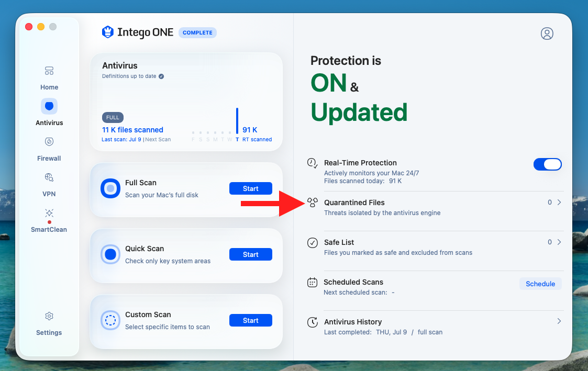Click the Quarantined Files biohazard icon
The image size is (588, 371).
[313, 203]
